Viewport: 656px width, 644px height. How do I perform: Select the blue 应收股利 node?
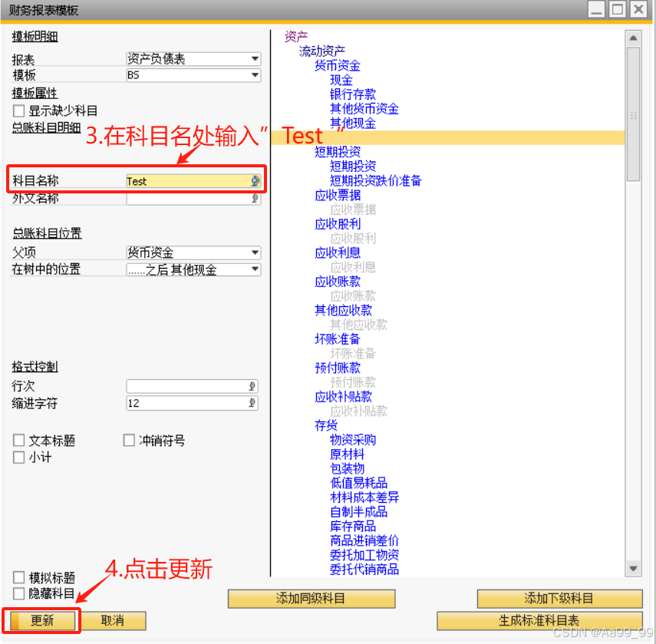338,224
